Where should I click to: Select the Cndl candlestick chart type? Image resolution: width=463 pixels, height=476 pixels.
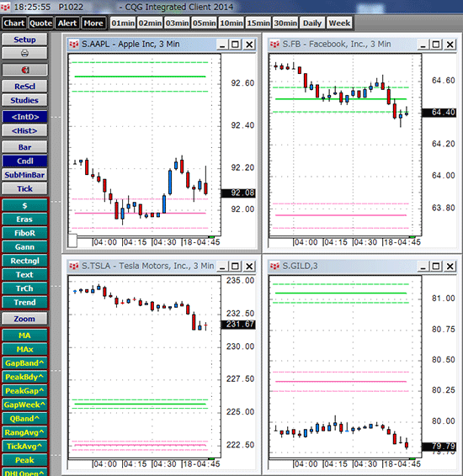point(24,161)
